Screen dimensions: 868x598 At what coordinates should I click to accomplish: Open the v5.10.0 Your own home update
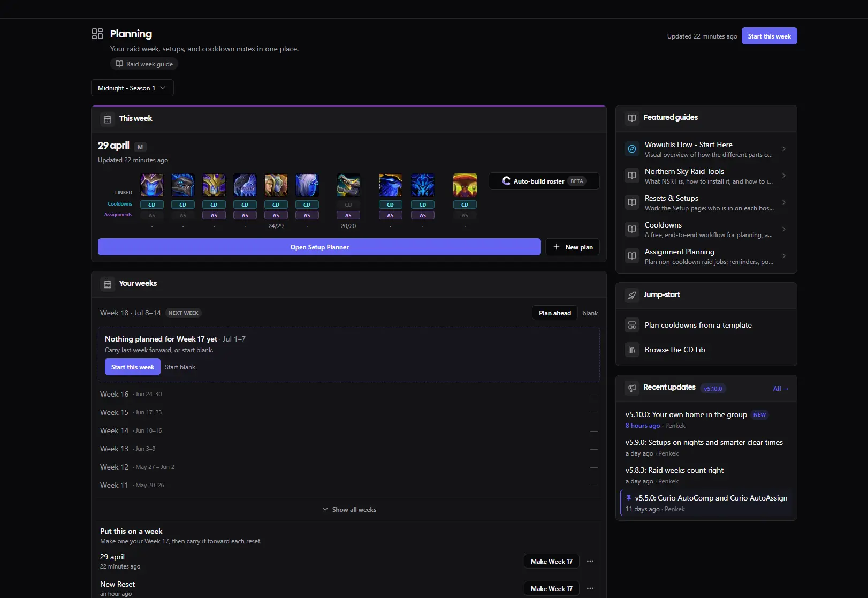[x=706, y=420]
